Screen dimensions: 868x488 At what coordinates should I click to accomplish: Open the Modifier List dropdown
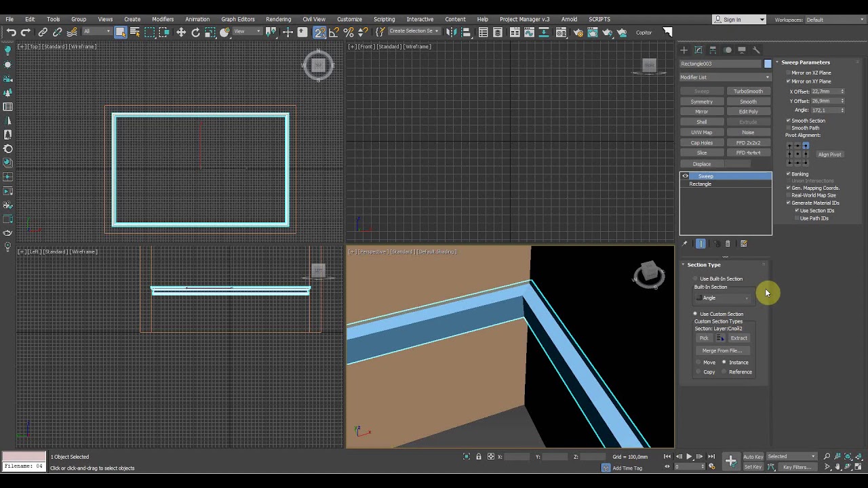click(x=726, y=77)
